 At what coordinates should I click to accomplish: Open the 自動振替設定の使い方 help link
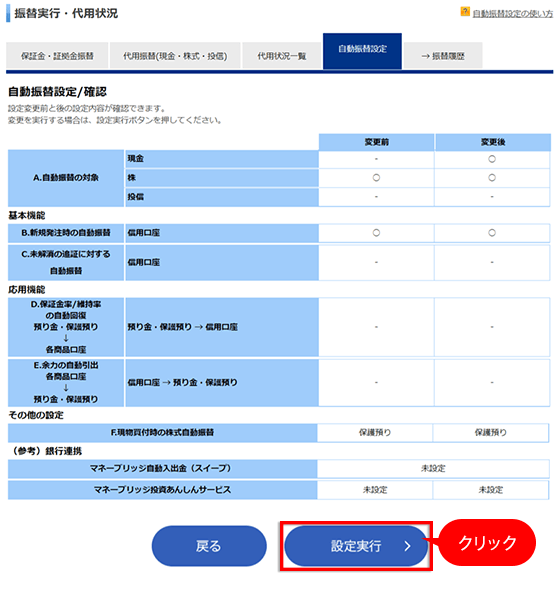512,14
